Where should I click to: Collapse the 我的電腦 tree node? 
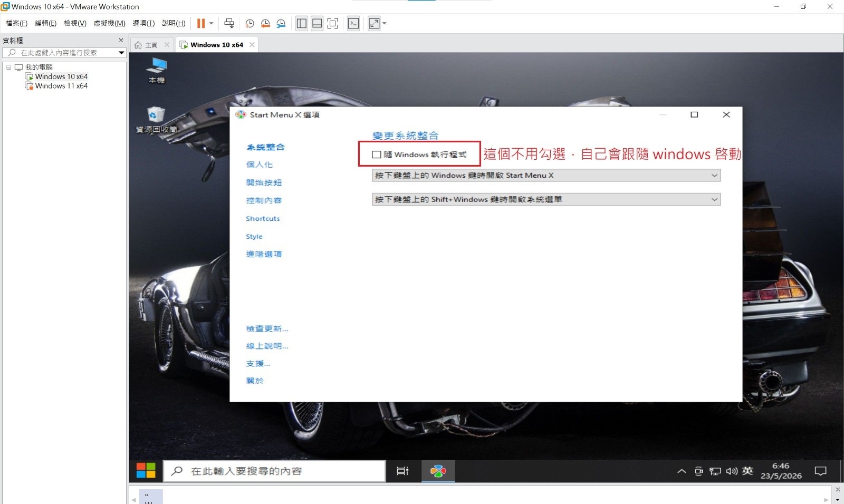(x=8, y=67)
